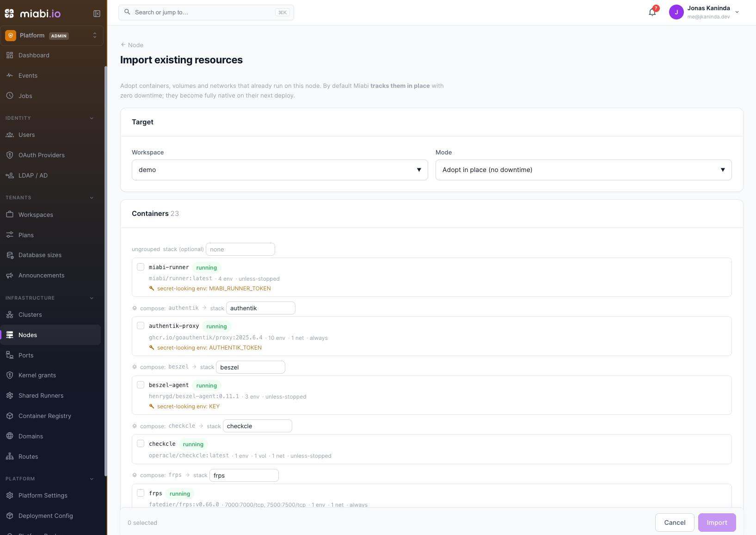Screen dimensions: 756x535
Task: Click the Cancel button
Action: [x=675, y=523]
